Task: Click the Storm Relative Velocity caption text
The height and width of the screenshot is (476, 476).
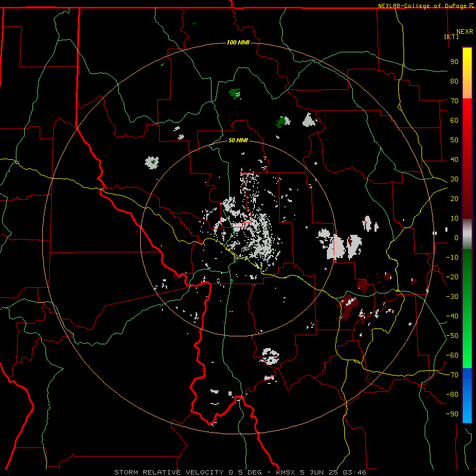Action: point(240,472)
